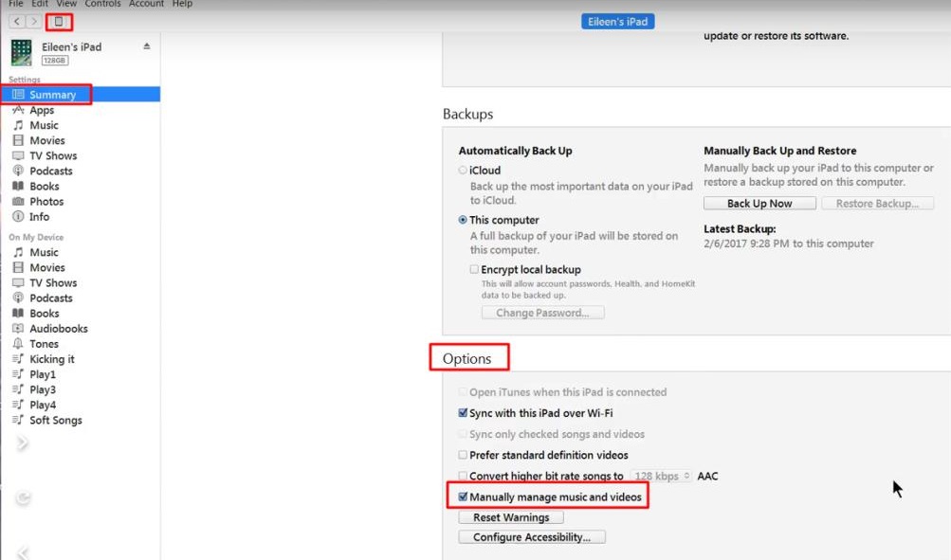951x560 pixels.
Task: Click the Restore Backup button
Action: pyautogui.click(x=878, y=203)
